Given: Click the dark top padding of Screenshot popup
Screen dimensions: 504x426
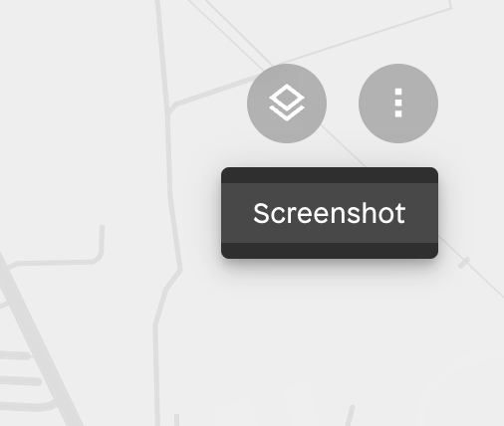Looking at the screenshot, I should [330, 175].
